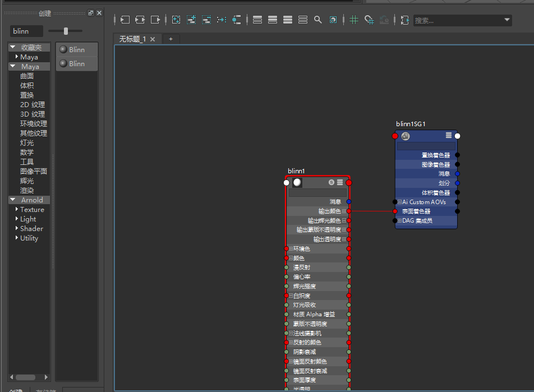Open blinn1SG1 node view mode menu icon
Viewport: 534px width, 392px height.
(449, 135)
